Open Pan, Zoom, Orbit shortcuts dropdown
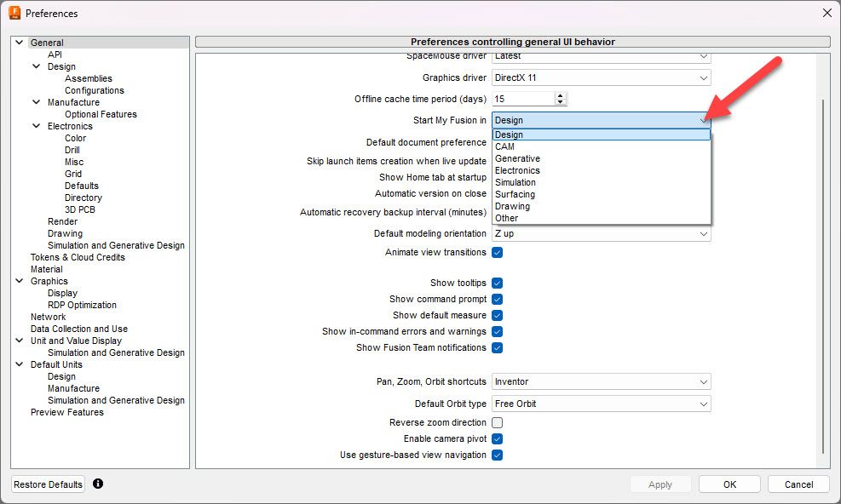The image size is (841, 504). 602,381
